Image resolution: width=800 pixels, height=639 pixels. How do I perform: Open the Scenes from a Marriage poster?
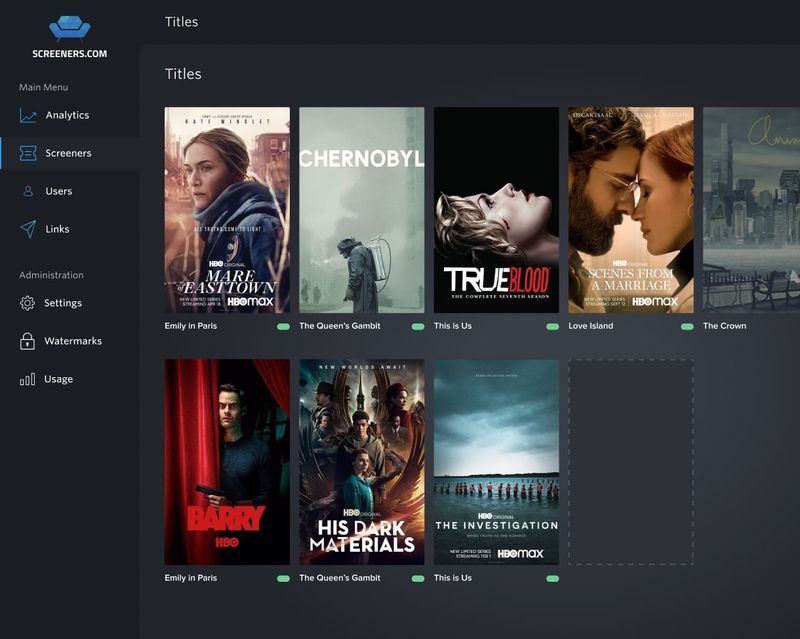tap(631, 210)
